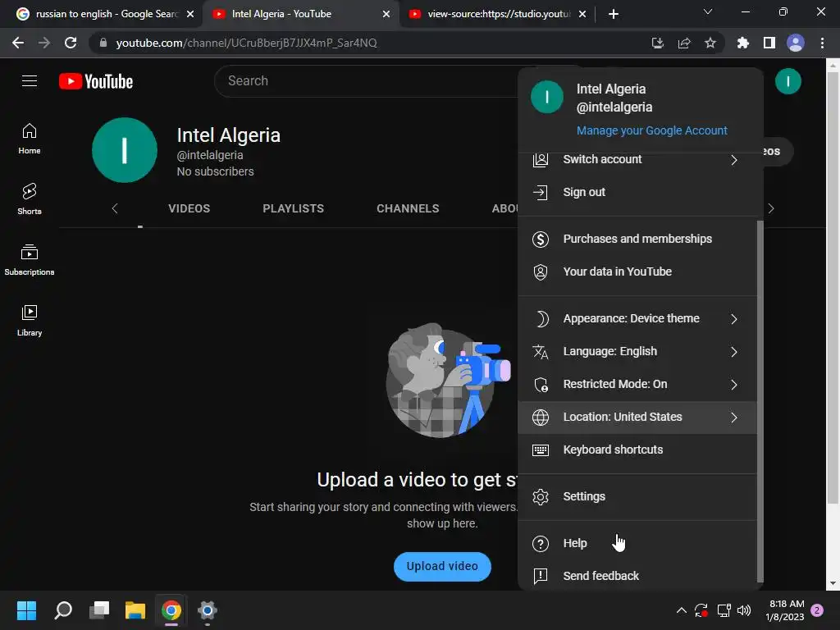Click the Intel Algeria channel avatar
The width and height of the screenshot is (840, 630).
(125, 150)
